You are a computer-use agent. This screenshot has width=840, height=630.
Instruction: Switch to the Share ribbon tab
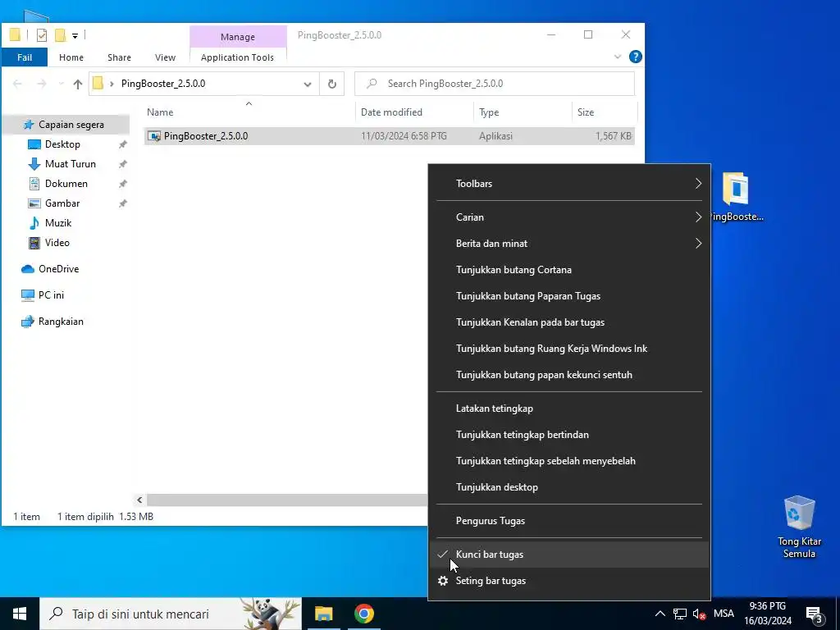[119, 57]
